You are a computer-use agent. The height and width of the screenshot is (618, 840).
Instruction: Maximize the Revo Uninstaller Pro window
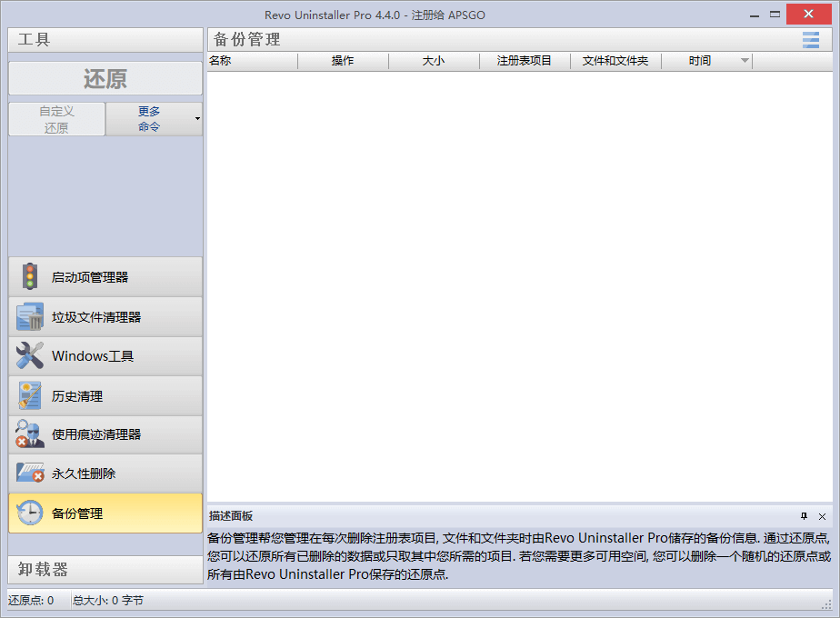pos(775,15)
